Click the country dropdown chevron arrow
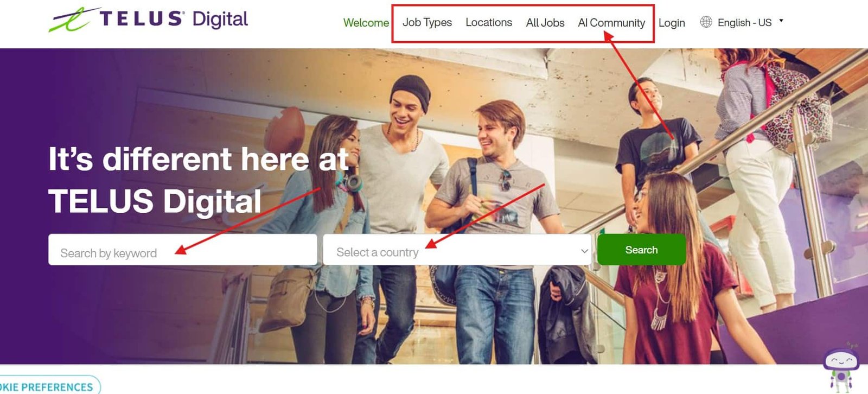 [x=584, y=251]
